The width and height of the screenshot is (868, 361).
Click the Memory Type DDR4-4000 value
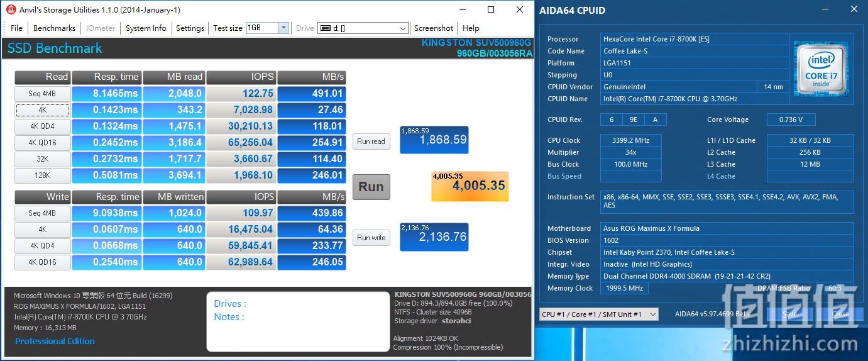pos(727,276)
